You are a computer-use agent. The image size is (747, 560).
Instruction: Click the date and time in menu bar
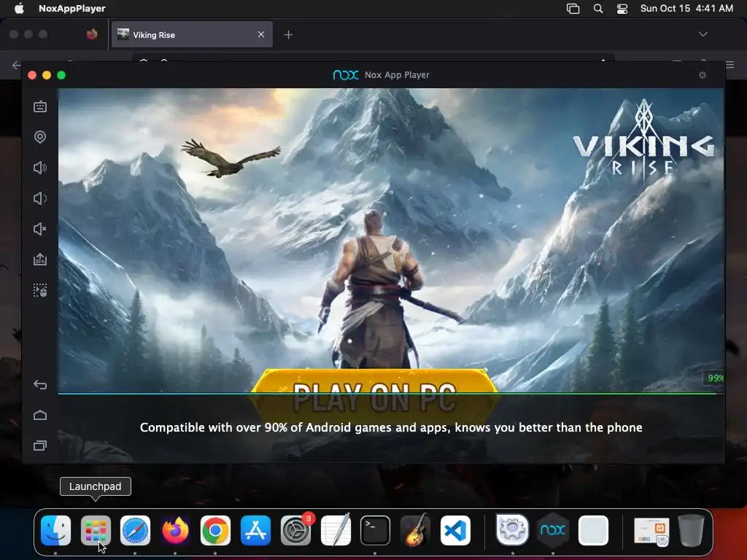point(686,8)
